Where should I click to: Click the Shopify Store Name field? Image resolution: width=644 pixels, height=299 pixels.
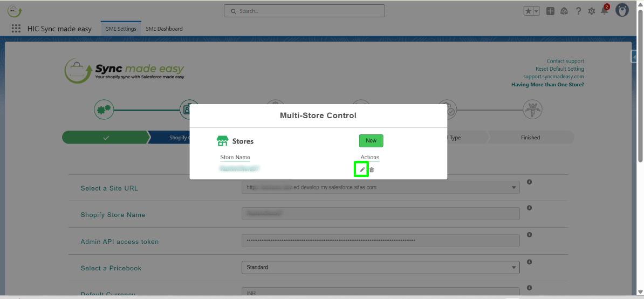381,214
